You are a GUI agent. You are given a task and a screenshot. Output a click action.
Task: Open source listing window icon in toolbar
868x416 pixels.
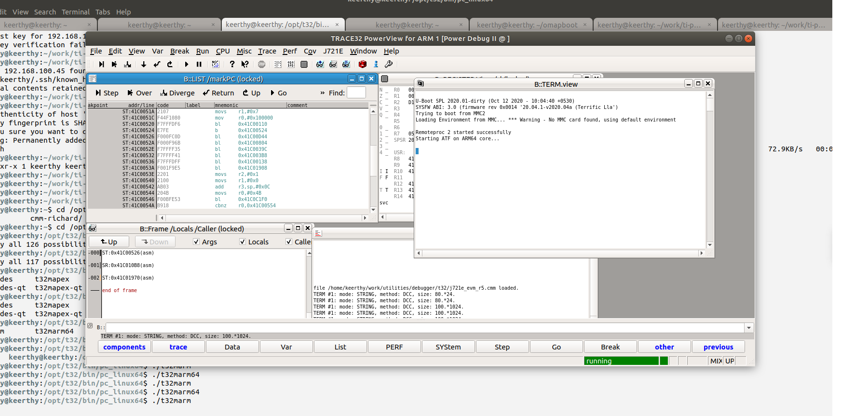(278, 64)
